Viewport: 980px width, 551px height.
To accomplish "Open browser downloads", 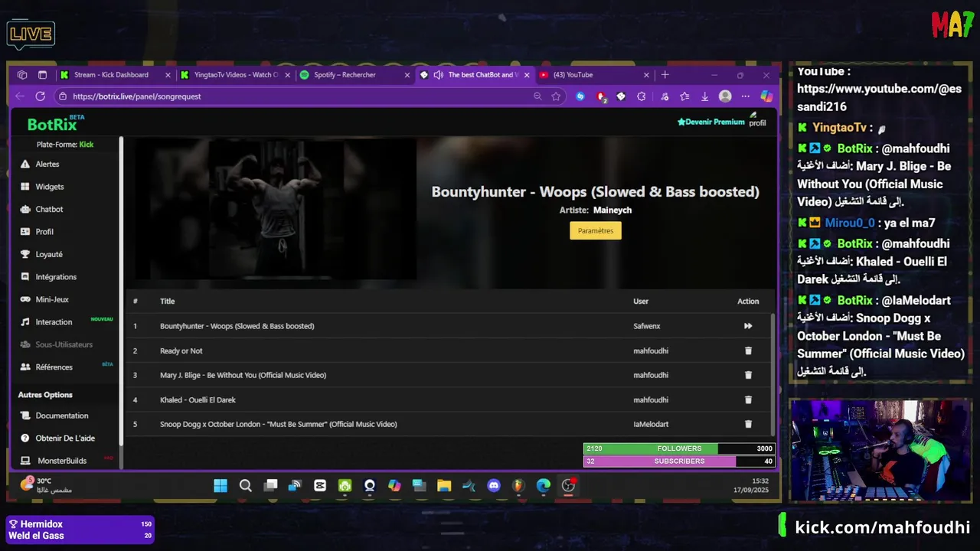I will click(x=704, y=96).
